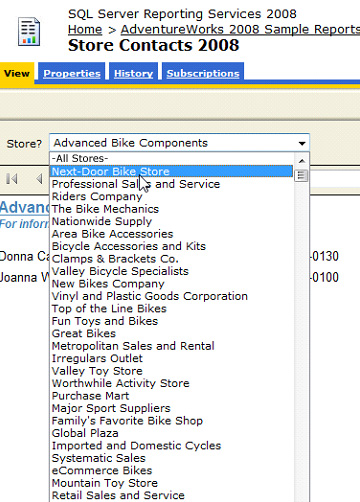Screen dimensions: 360x502
Task: Select Retail Sales and Service
Action: point(172,495)
